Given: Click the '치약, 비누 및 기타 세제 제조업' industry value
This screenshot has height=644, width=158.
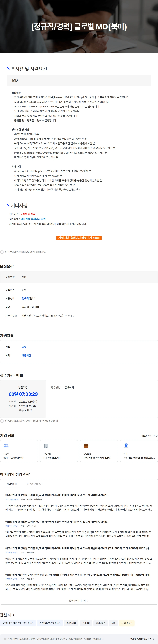Looking at the screenshot, I should [97, 458].
